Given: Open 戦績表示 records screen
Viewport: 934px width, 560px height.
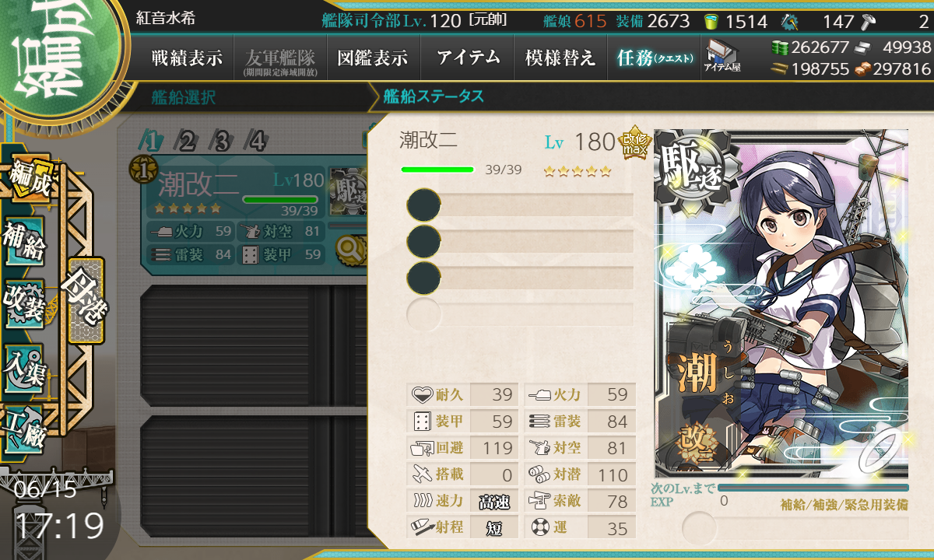Looking at the screenshot, I should (187, 58).
